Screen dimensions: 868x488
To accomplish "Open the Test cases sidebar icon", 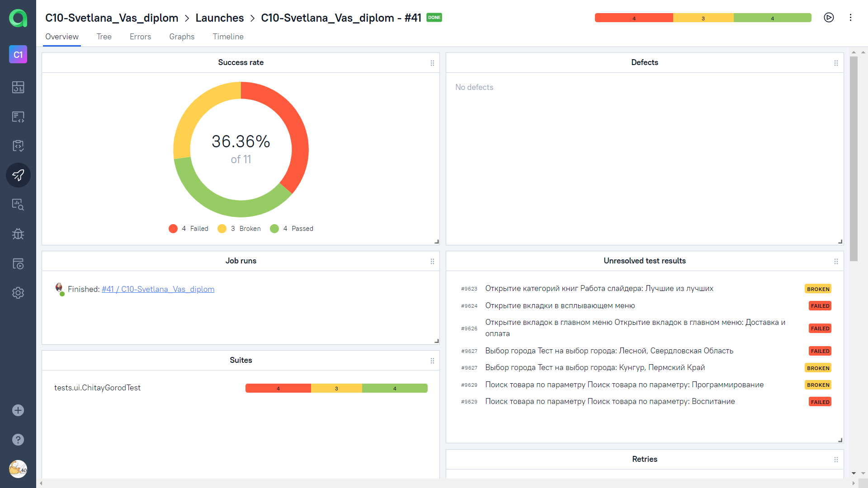I will [18, 117].
